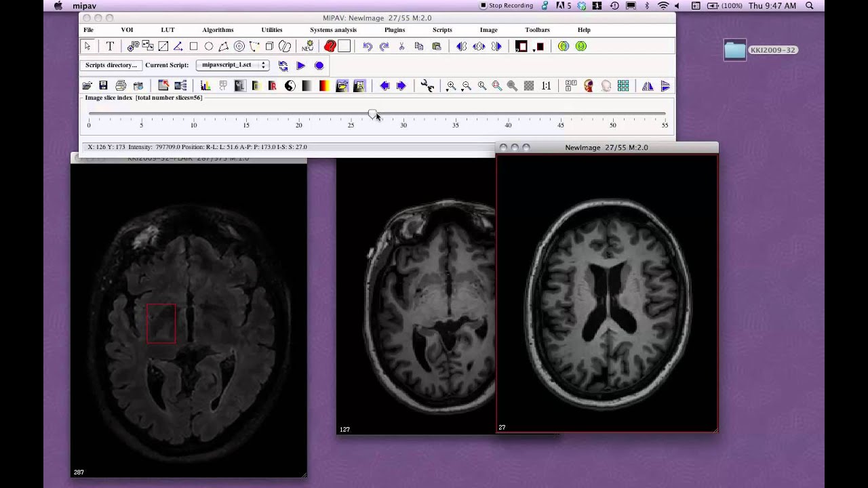Open the black-and-white paint color dropdown
The image size is (868, 488).
pyautogui.click(x=521, y=46)
